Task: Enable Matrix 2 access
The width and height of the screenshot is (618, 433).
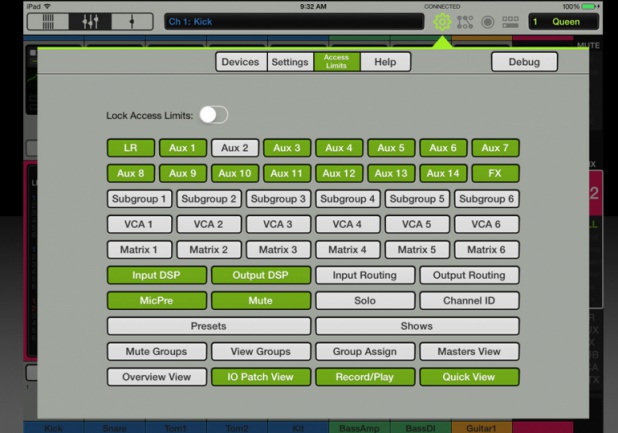Action: 209,250
